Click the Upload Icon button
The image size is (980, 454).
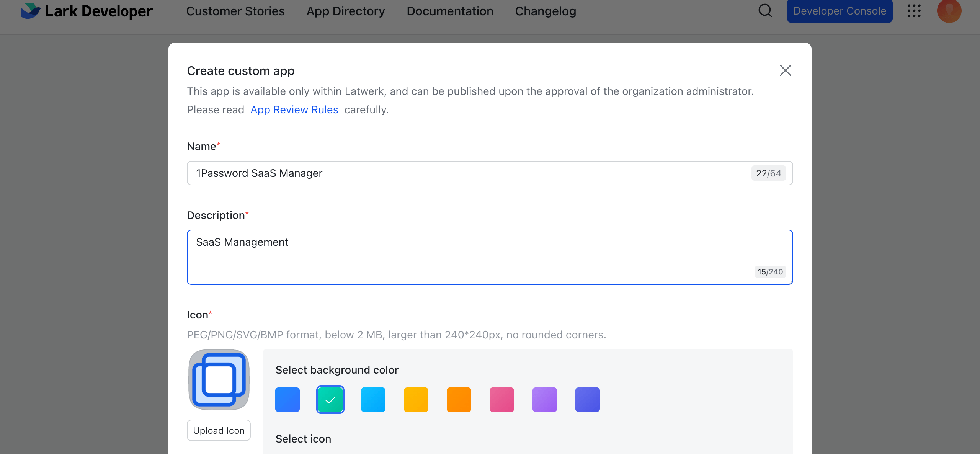(x=219, y=430)
